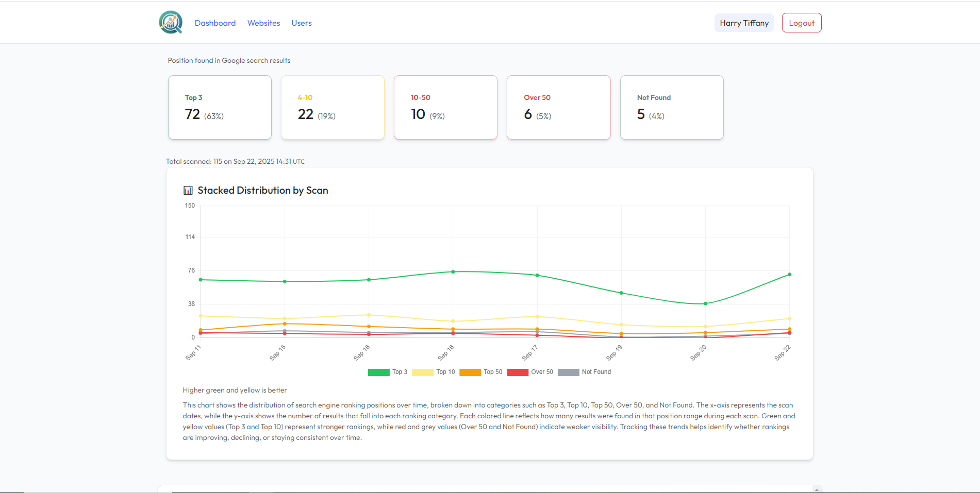This screenshot has width=980, height=493.
Task: Click the 4-10 stats card
Action: tap(333, 107)
